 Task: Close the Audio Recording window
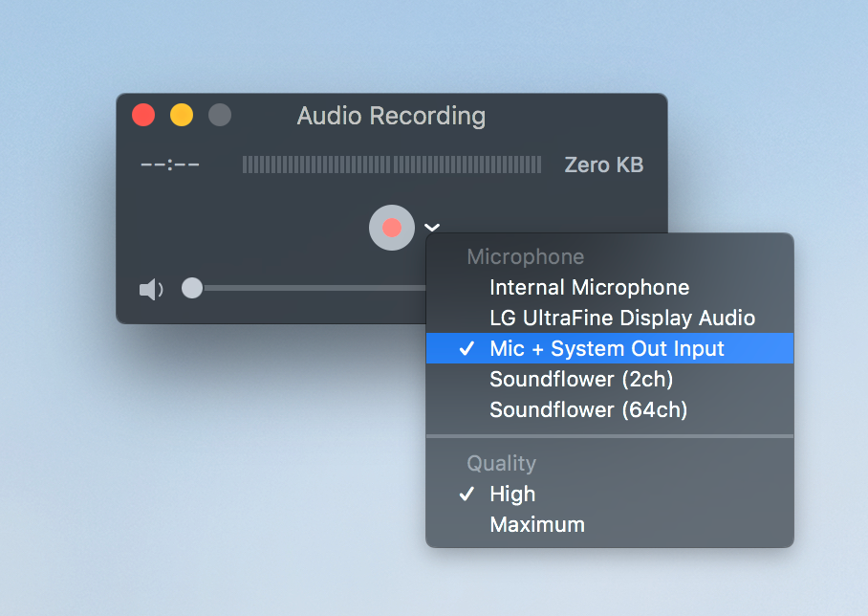[x=143, y=115]
